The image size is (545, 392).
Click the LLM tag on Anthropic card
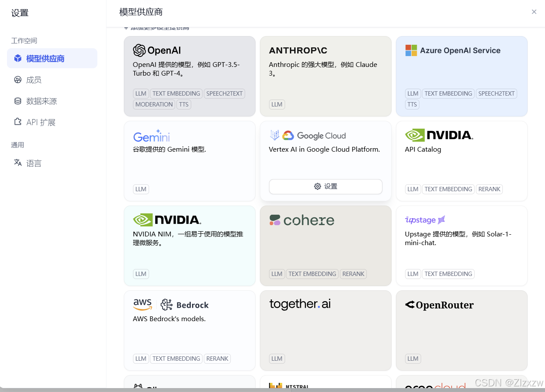pyautogui.click(x=277, y=104)
